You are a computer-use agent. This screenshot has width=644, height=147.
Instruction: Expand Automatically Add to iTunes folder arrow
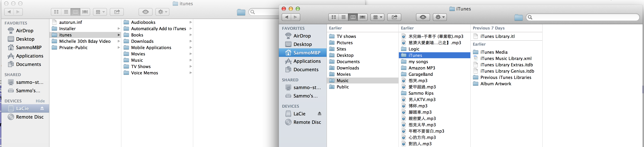[191, 29]
